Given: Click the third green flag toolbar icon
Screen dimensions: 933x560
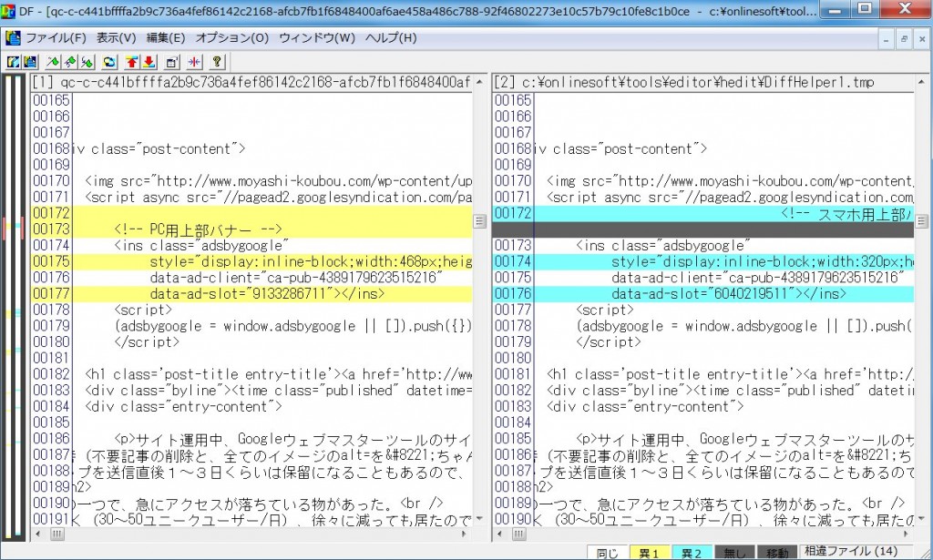Looking at the screenshot, I should [87, 62].
